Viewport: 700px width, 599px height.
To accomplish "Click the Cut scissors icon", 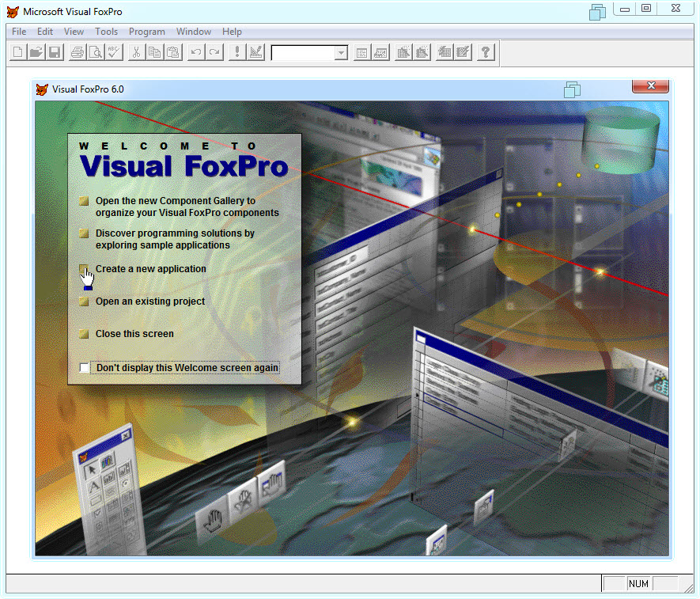I will pos(137,52).
